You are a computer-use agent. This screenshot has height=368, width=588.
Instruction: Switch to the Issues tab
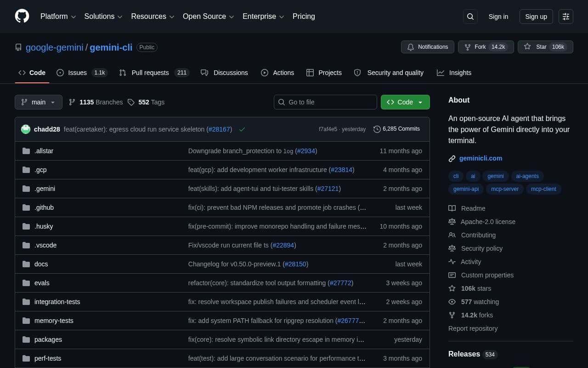tap(82, 73)
